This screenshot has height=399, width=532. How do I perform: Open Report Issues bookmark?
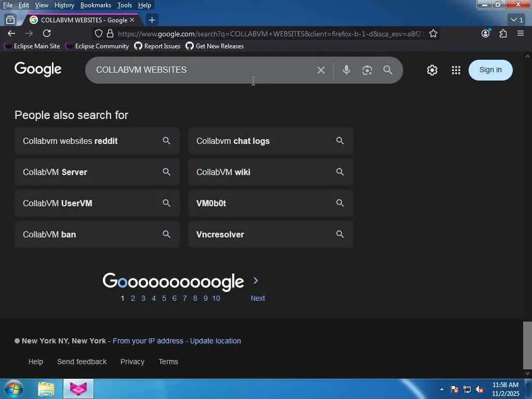click(157, 46)
